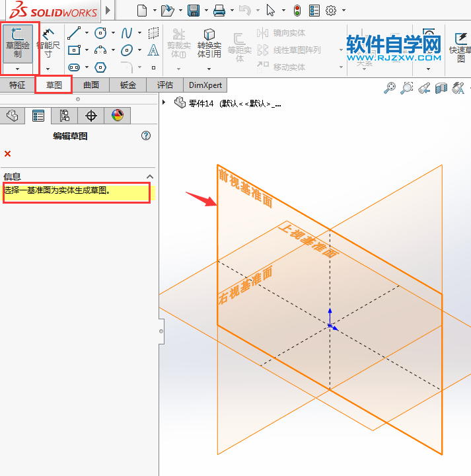Image resolution: width=471 pixels, height=476 pixels.
Task: Rebuild the model with the traffic light
Action: click(297, 11)
